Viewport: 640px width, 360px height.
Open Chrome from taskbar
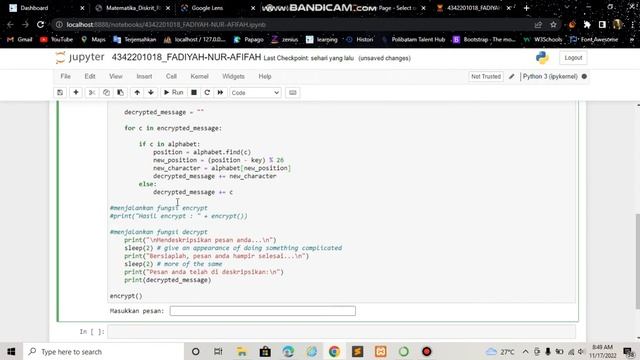(334, 351)
